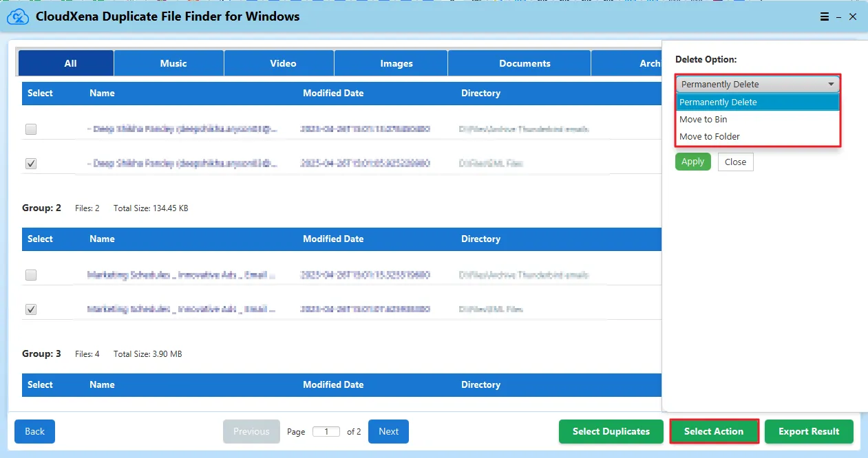This screenshot has height=458, width=868.
Task: Select Permanently Delete in the list
Action: (718, 102)
